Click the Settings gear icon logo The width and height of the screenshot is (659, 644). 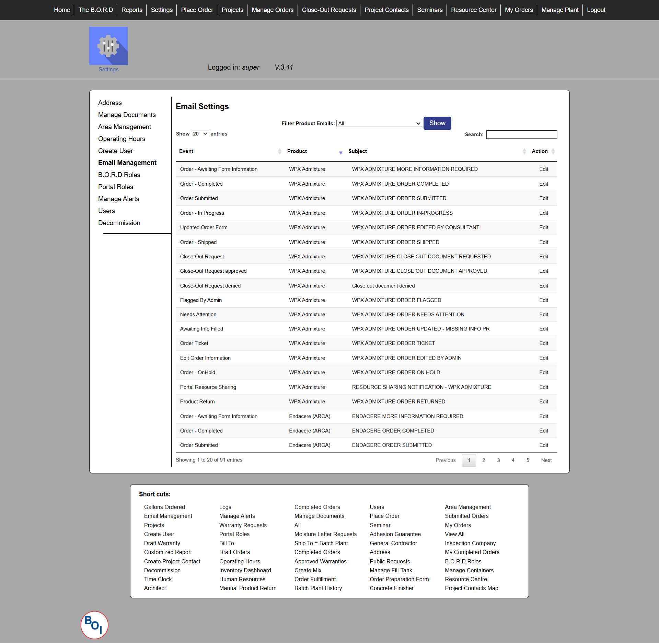pyautogui.click(x=108, y=46)
